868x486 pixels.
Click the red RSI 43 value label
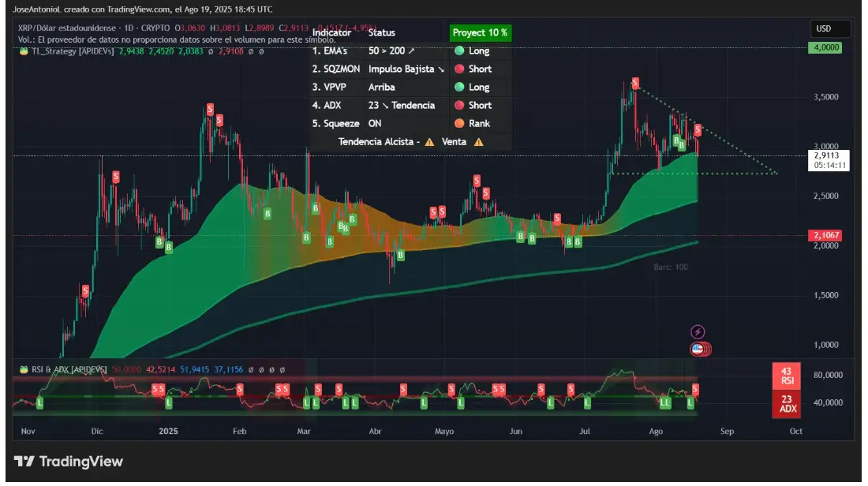[x=787, y=376]
